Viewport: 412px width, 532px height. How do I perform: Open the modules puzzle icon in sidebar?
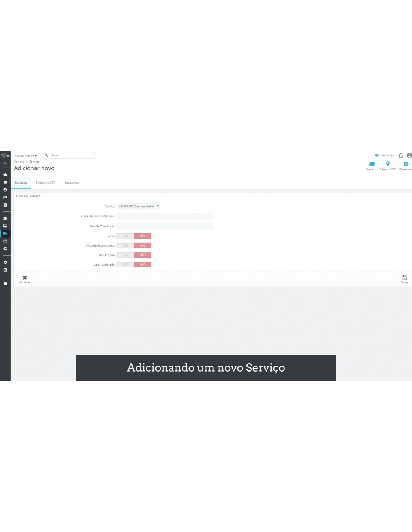coord(5,218)
